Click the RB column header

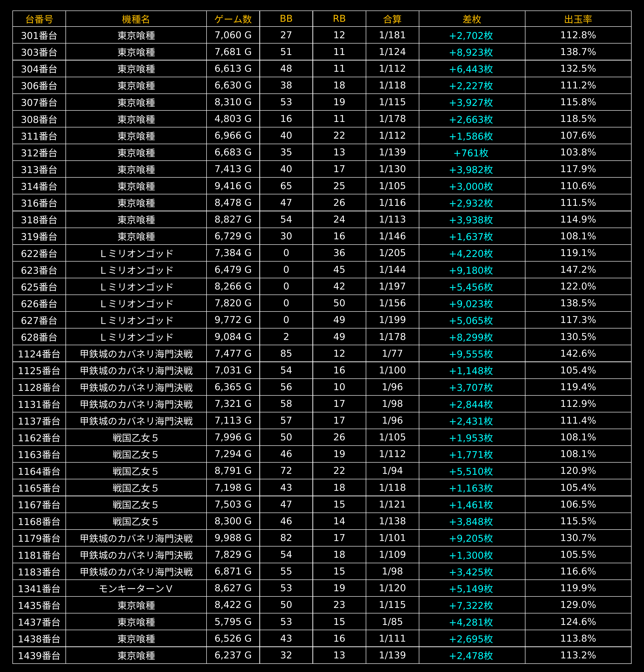[339, 19]
